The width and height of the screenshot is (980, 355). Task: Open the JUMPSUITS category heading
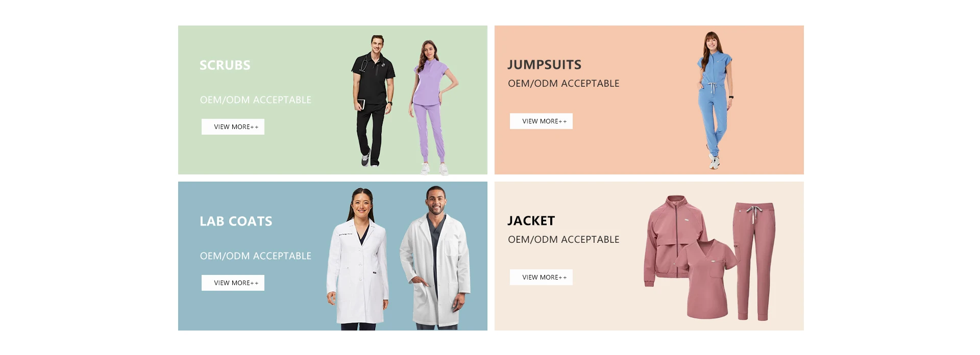pyautogui.click(x=545, y=65)
